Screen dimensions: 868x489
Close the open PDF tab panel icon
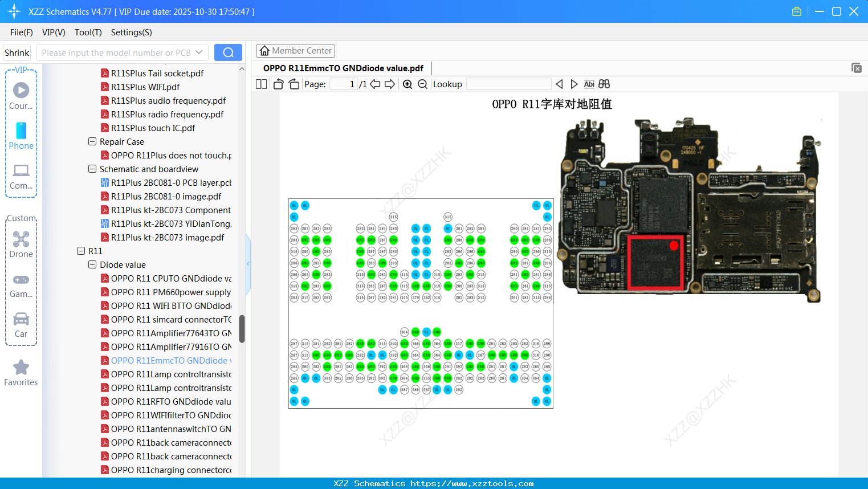click(857, 68)
